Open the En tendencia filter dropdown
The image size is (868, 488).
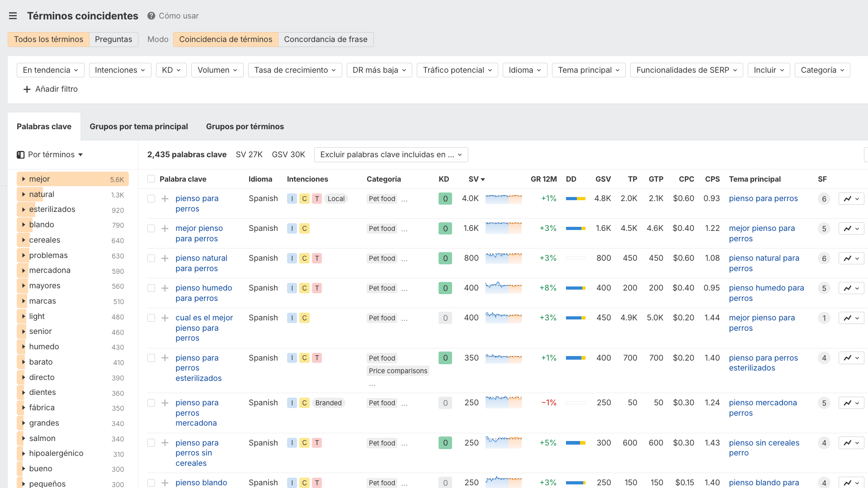(x=51, y=70)
